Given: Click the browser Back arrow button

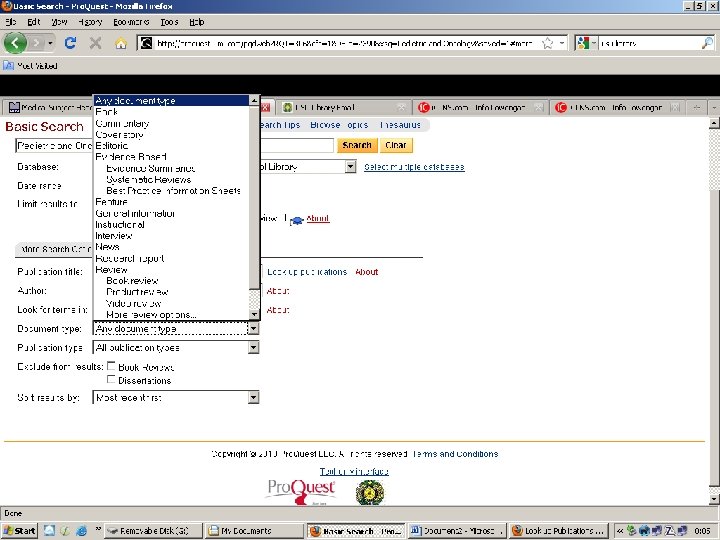Looking at the screenshot, I should 15,43.
